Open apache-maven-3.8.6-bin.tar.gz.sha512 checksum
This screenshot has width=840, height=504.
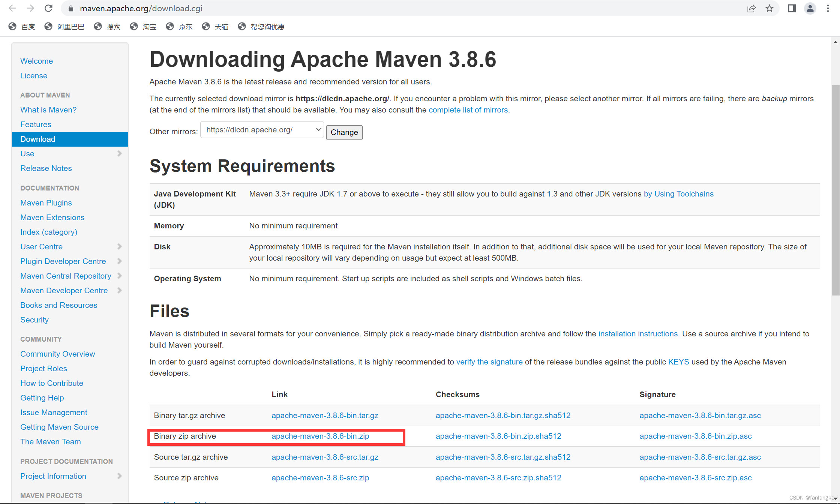click(x=503, y=415)
